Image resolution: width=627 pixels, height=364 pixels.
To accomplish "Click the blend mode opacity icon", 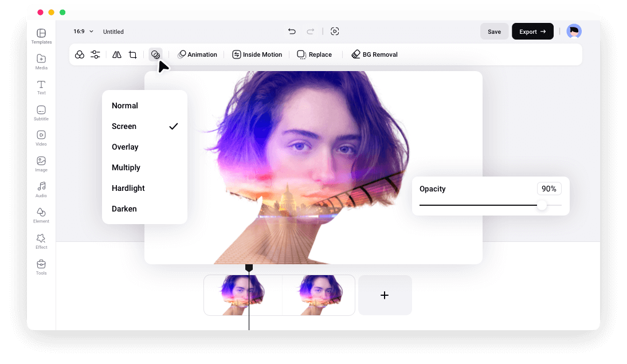I will click(155, 54).
